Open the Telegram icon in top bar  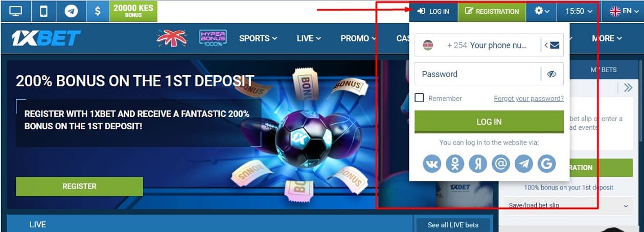(71, 11)
